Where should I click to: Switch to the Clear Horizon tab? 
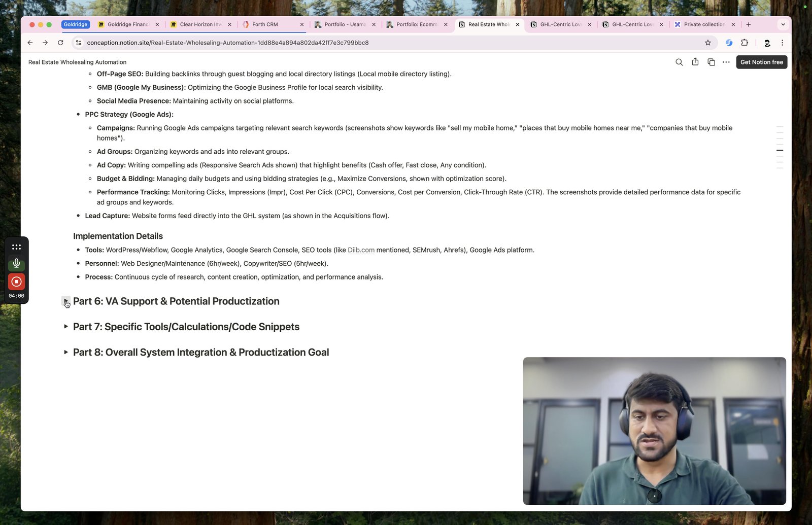click(x=200, y=24)
